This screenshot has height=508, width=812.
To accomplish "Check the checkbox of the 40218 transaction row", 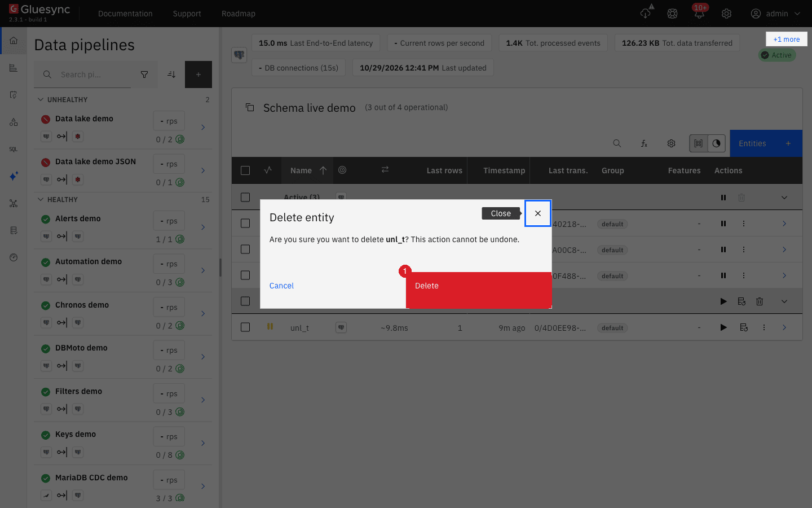I will [245, 224].
